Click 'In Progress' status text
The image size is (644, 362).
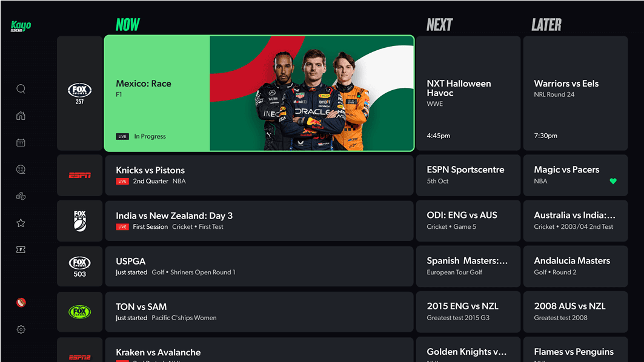click(150, 137)
